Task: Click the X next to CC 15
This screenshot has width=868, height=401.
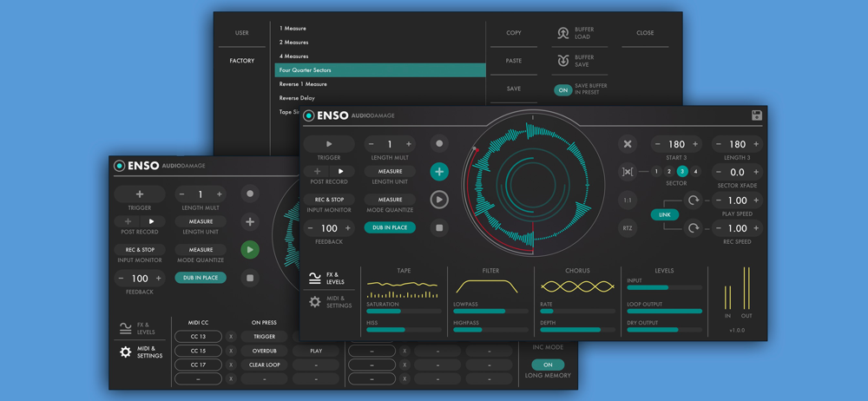Action: click(x=232, y=351)
